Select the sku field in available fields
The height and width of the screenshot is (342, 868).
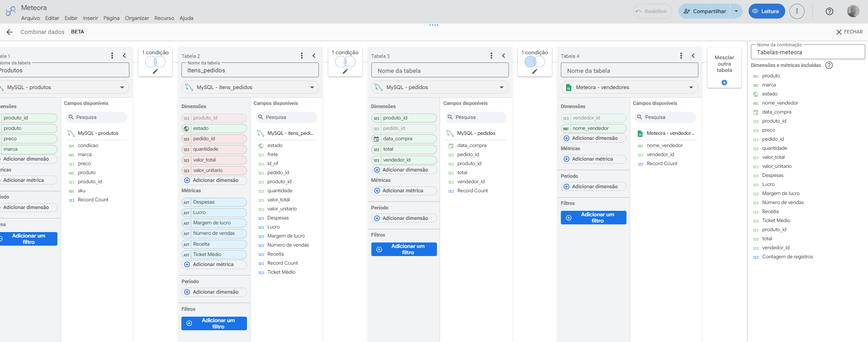point(81,191)
